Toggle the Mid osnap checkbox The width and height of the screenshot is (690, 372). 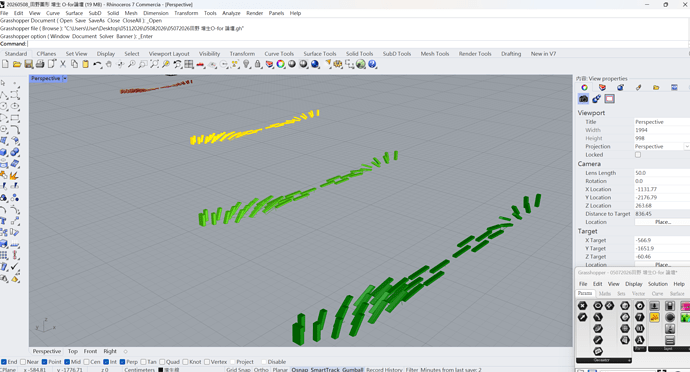pos(67,362)
